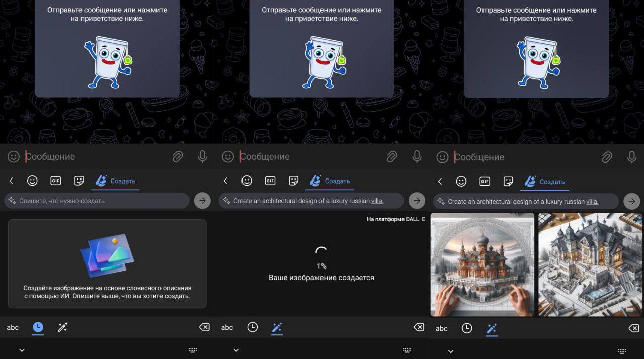Select the Создать tab in the right screenshot
The height and width of the screenshot is (359, 644).
544,182
